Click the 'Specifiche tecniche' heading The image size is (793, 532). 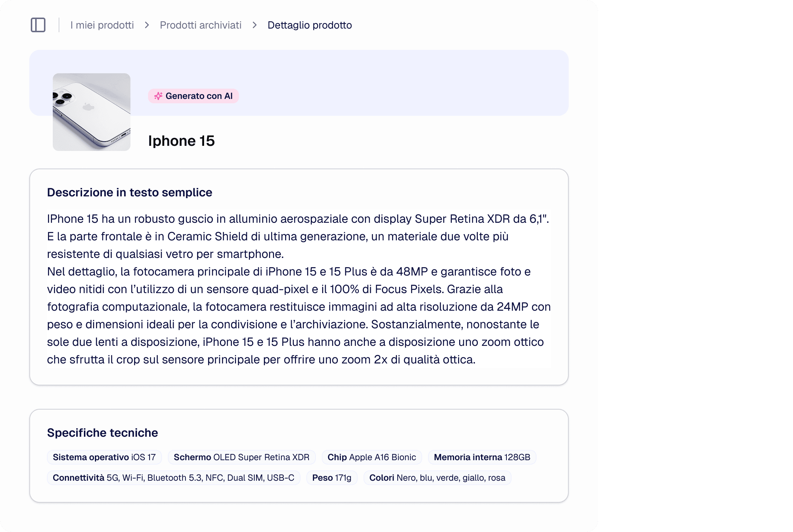tap(102, 433)
